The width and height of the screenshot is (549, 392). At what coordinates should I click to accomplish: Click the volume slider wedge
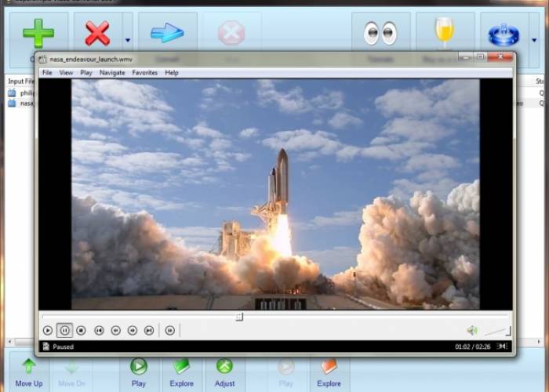coord(498,331)
